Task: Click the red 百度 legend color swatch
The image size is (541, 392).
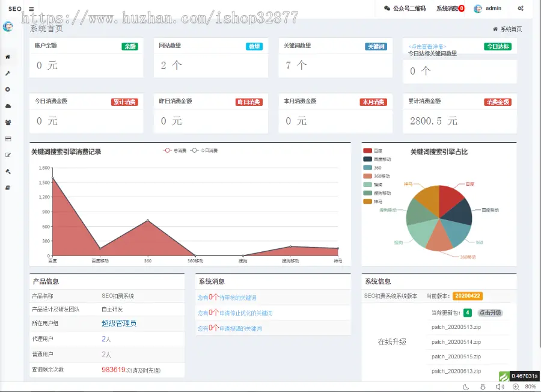Action: (x=367, y=150)
